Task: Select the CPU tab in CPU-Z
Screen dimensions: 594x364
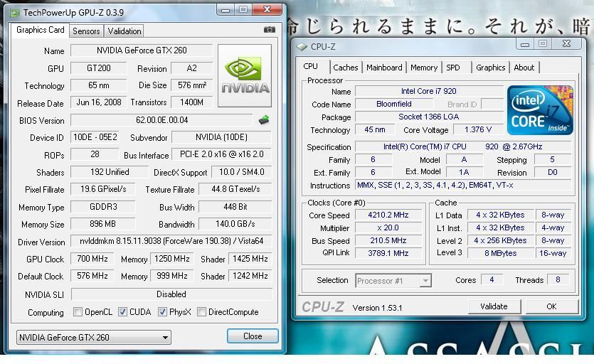Action: pos(311,66)
